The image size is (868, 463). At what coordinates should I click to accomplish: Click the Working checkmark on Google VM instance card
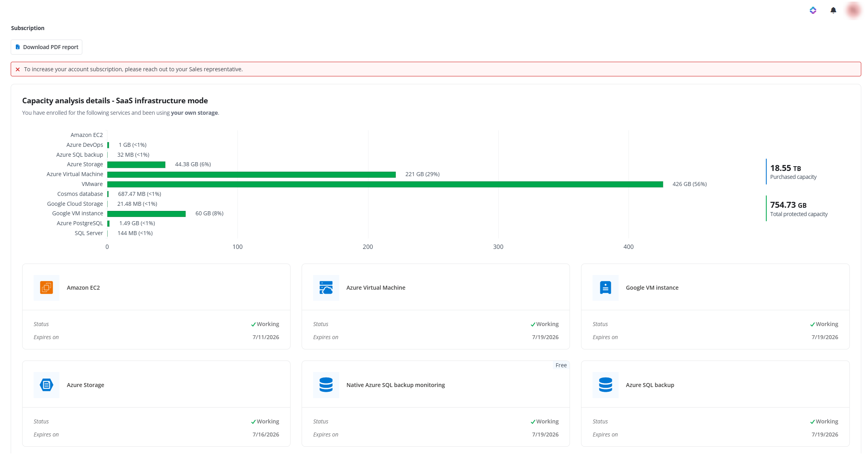coord(812,324)
